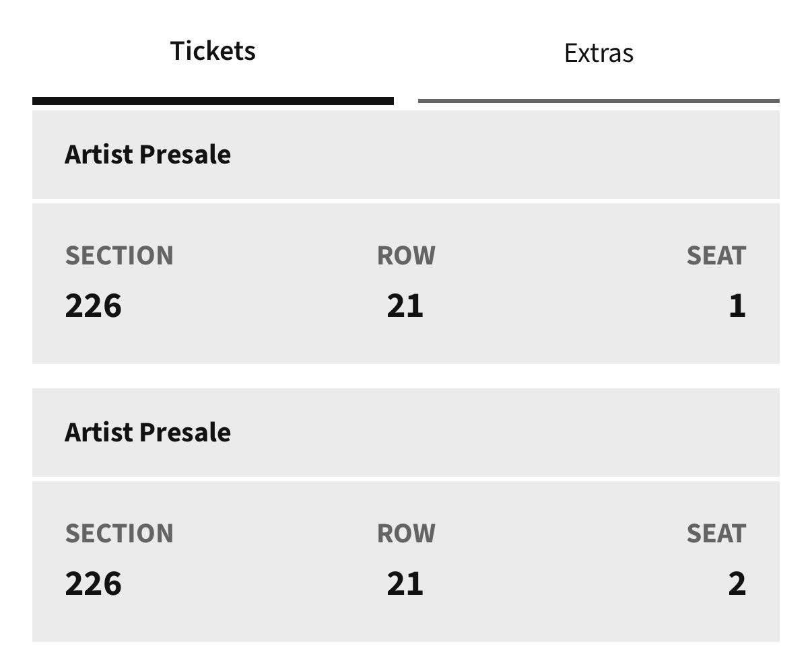Viewport: 812px width, 648px height.
Task: Select row 21 value on the seat 1 ticket
Action: click(x=405, y=305)
